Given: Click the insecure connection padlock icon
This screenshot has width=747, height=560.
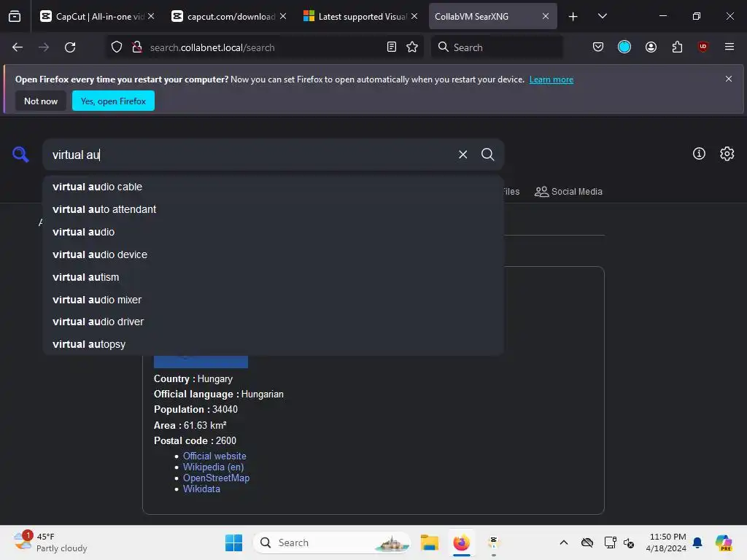Looking at the screenshot, I should (x=136, y=47).
